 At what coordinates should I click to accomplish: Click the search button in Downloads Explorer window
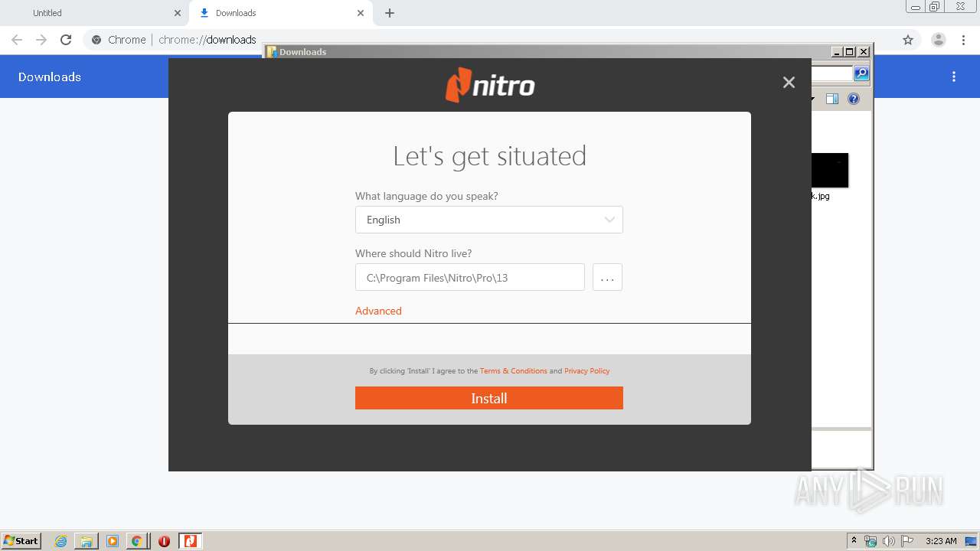(861, 73)
